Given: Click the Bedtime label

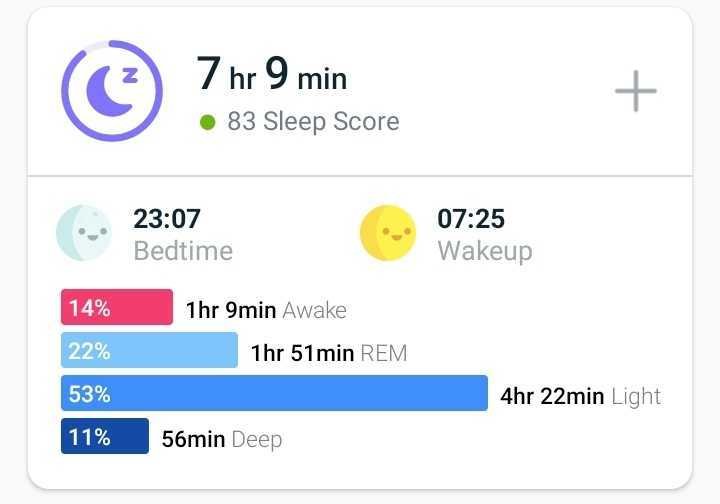Looking at the screenshot, I should click(x=183, y=251).
